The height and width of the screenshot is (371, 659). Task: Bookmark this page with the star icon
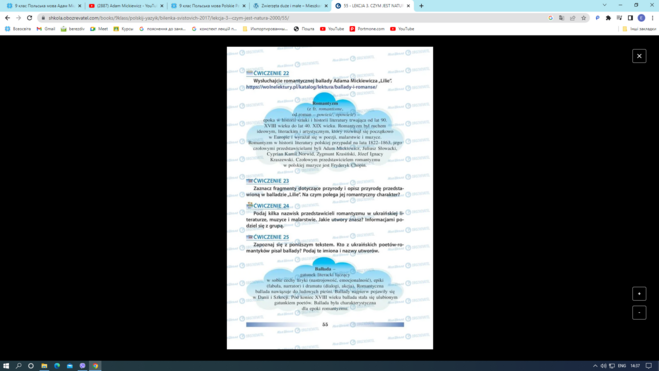pyautogui.click(x=583, y=18)
